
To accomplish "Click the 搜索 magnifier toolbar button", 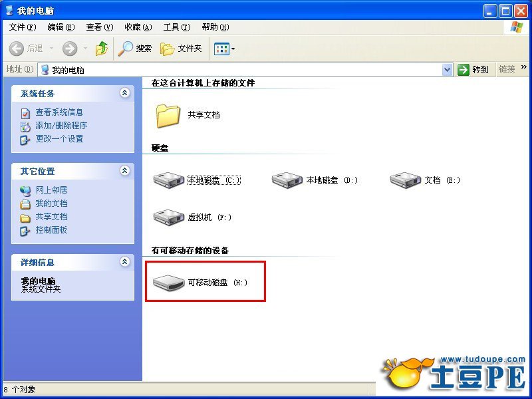I will [134, 49].
